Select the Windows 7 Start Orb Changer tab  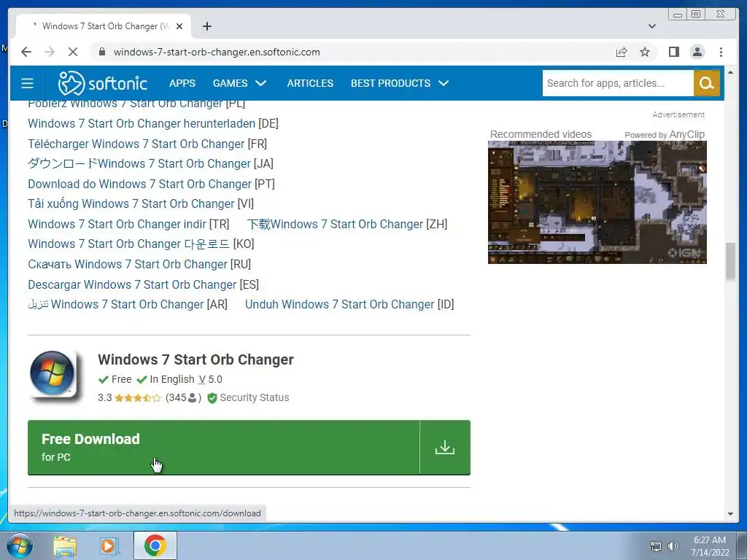[x=104, y=26]
